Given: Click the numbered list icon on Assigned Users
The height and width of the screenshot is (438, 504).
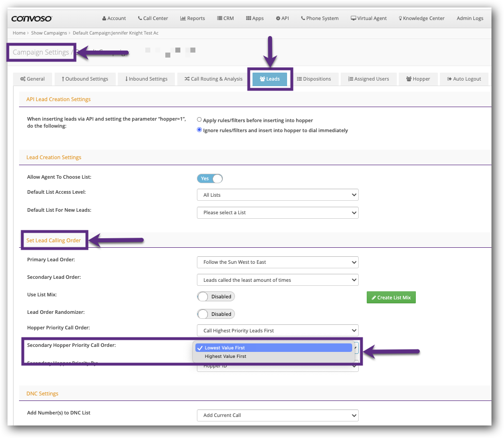Looking at the screenshot, I should 351,79.
